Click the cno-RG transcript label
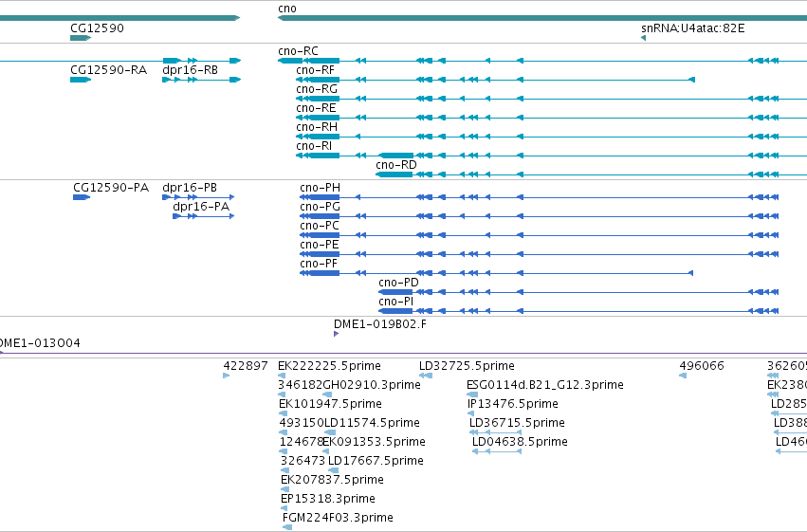 coord(317,89)
